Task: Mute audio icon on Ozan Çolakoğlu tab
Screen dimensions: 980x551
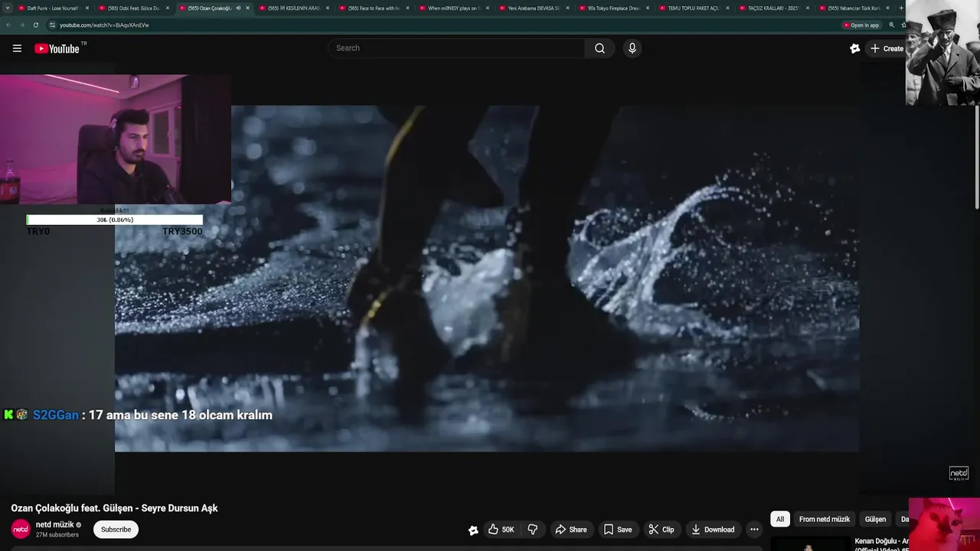Action: tap(238, 8)
